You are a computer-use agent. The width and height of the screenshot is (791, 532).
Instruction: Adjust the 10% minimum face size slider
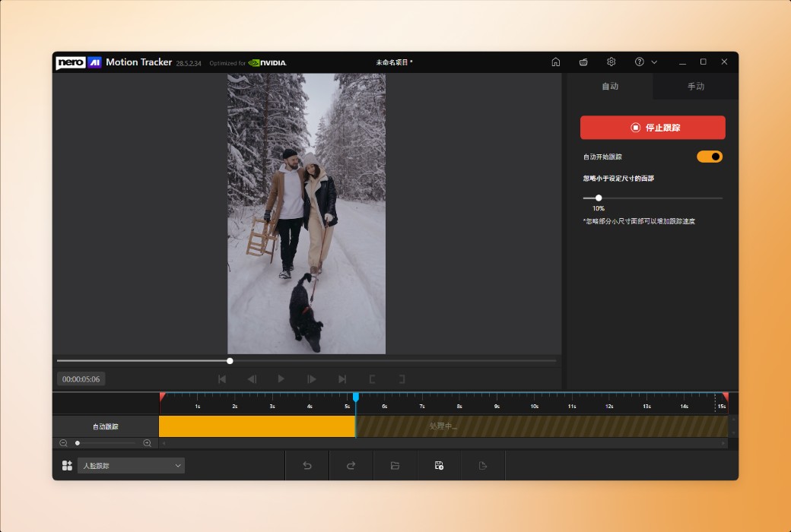(x=599, y=198)
